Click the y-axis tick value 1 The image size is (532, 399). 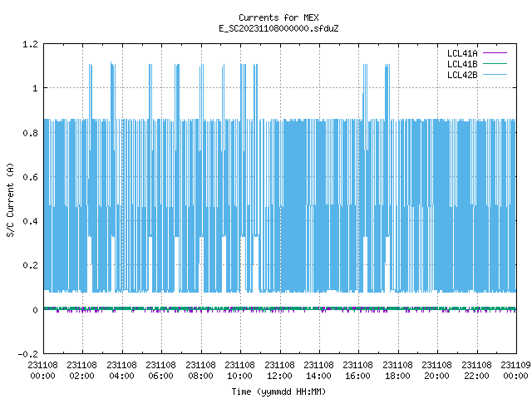(x=35, y=89)
